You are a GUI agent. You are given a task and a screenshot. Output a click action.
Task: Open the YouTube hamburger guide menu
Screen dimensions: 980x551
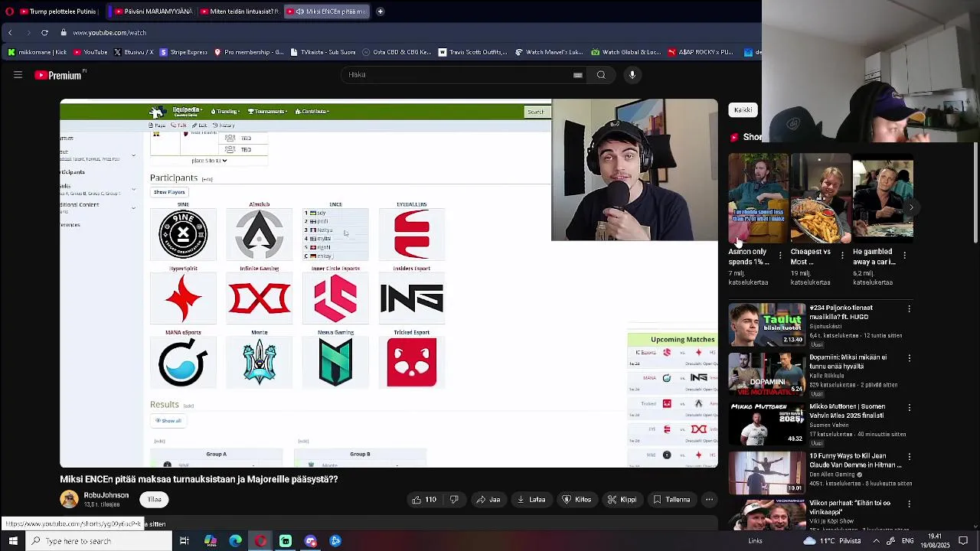pyautogui.click(x=18, y=75)
